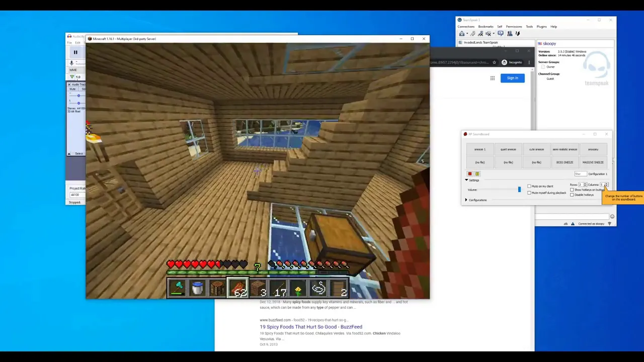Open the TeamSpeak Bookmarks menu
Viewport: 644px width, 362px height.
pyautogui.click(x=486, y=27)
